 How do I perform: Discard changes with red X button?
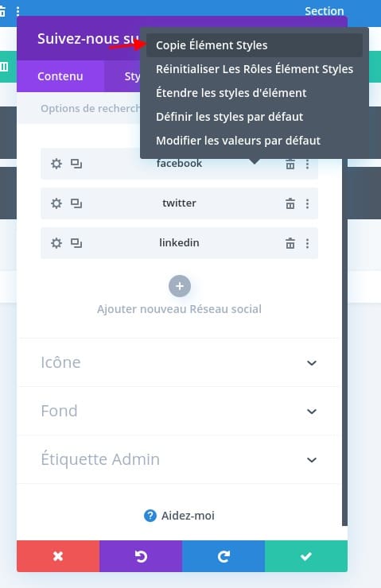[x=58, y=556]
